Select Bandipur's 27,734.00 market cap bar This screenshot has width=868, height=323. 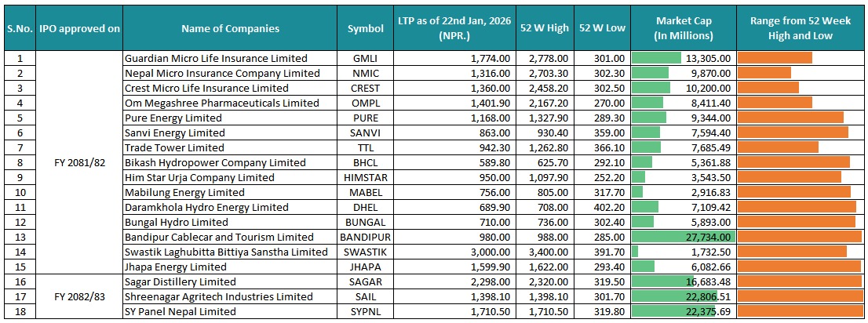click(x=684, y=237)
